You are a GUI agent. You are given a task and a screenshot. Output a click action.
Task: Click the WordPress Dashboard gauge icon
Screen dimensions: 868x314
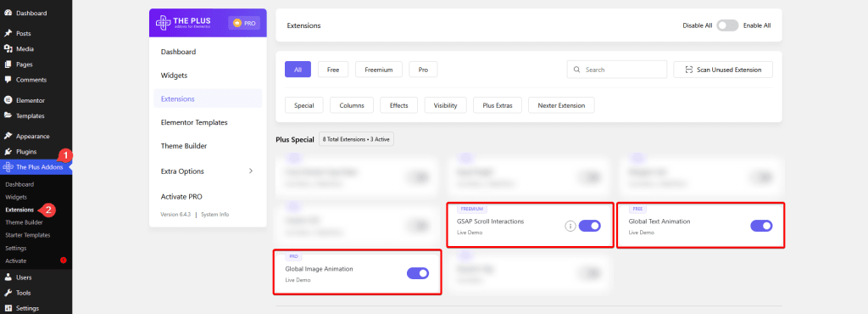tap(8, 13)
